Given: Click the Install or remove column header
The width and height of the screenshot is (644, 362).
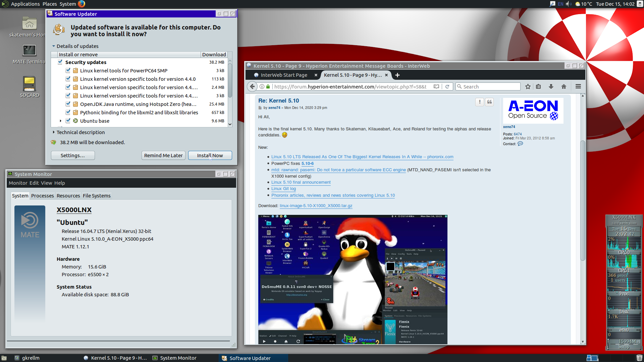Looking at the screenshot, I should (129, 55).
